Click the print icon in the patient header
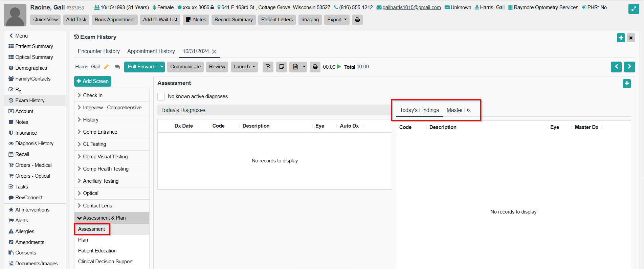Screen dimensions: 644x269 [x=357, y=20]
